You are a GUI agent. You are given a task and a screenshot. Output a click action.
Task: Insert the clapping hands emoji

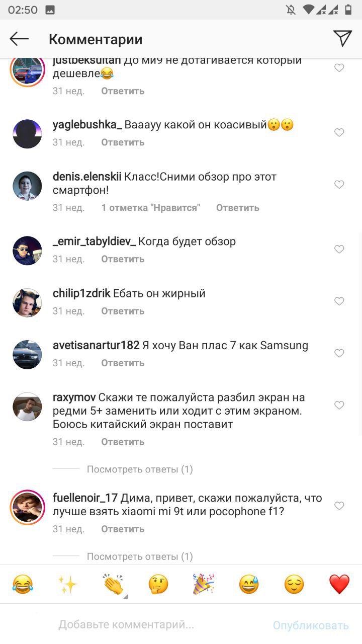pos(113,584)
